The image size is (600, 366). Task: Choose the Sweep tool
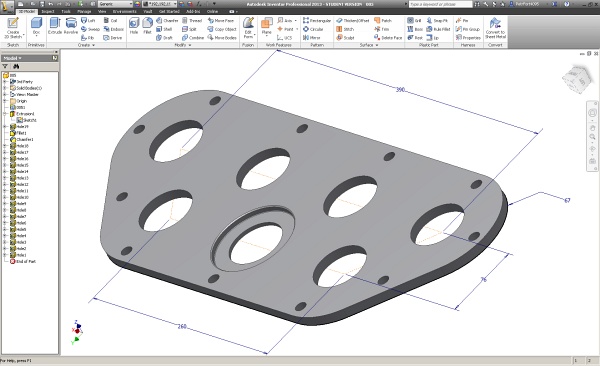click(x=90, y=29)
